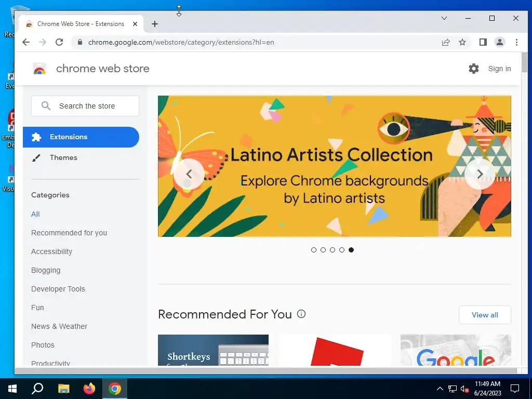Open the Shortkeys extension card
Image resolution: width=532 pixels, height=399 pixels.
point(213,350)
